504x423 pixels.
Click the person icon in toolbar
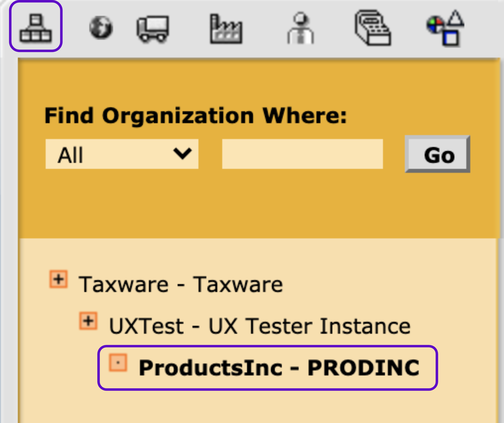(x=300, y=29)
